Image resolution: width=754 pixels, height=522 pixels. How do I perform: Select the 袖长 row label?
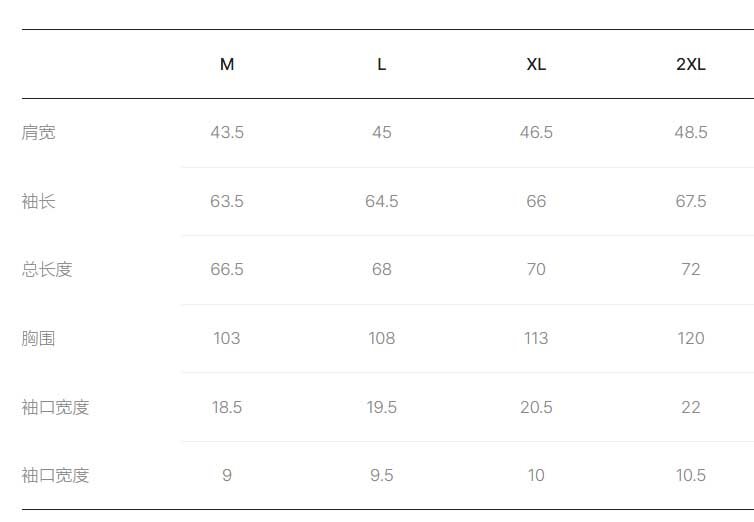38,201
